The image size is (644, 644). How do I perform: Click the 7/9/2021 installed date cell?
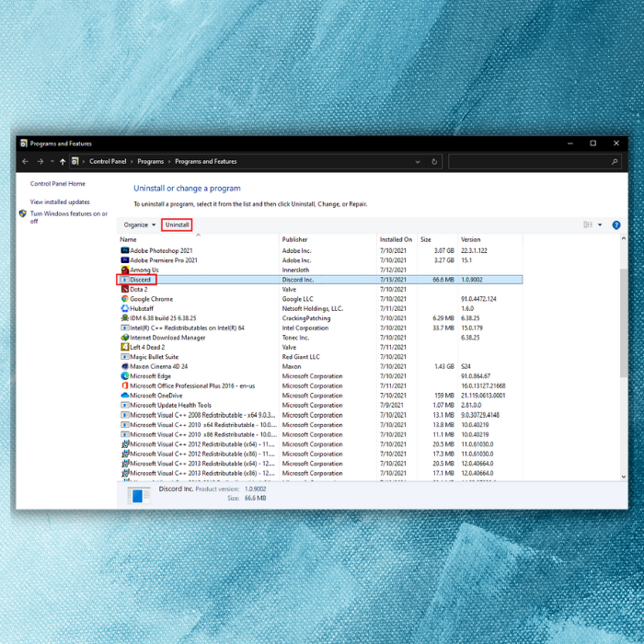coord(391,405)
